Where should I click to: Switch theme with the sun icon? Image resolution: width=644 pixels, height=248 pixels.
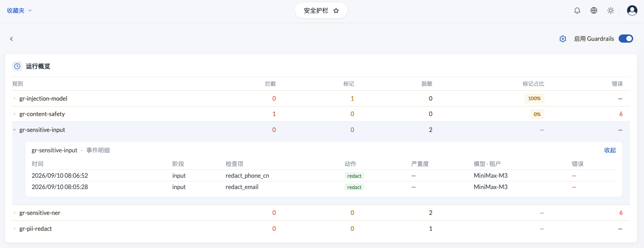pos(610,10)
